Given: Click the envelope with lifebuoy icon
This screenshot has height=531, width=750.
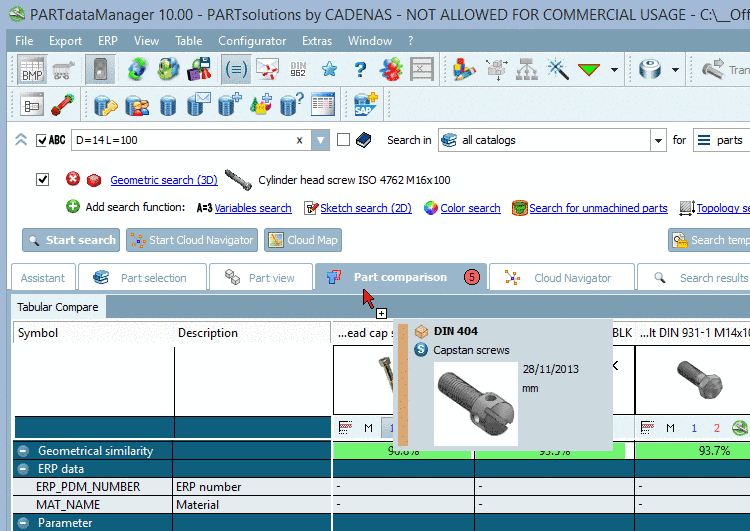Looking at the screenshot, I should point(267,70).
